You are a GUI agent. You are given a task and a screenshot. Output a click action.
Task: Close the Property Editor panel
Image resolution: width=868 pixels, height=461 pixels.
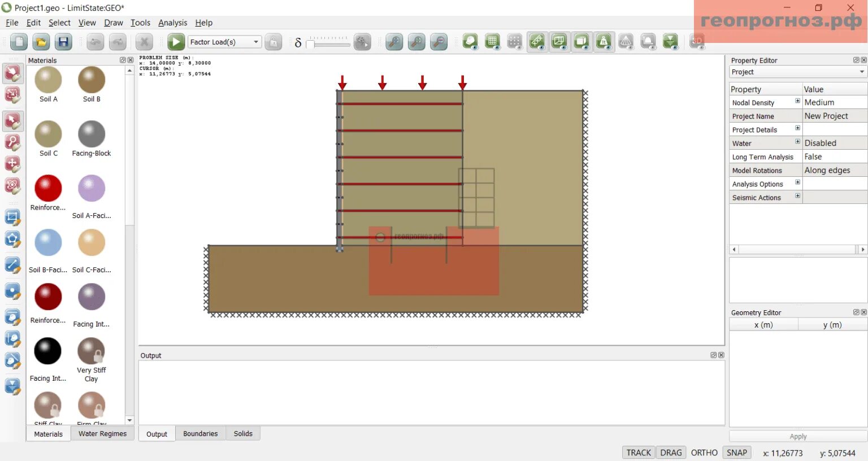point(863,60)
